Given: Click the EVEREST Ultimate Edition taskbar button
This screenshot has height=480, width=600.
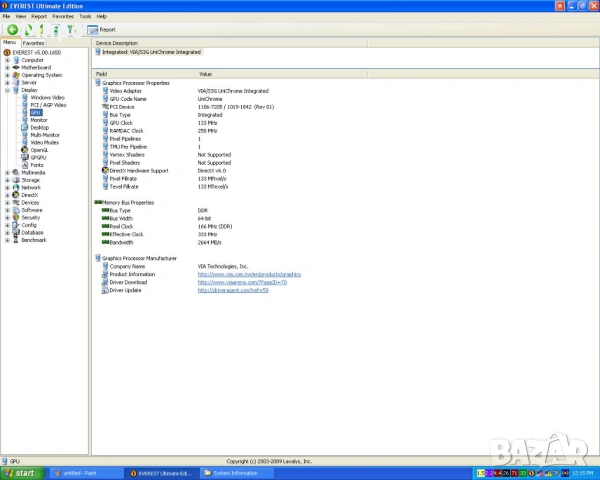Looking at the screenshot, I should tap(163, 473).
